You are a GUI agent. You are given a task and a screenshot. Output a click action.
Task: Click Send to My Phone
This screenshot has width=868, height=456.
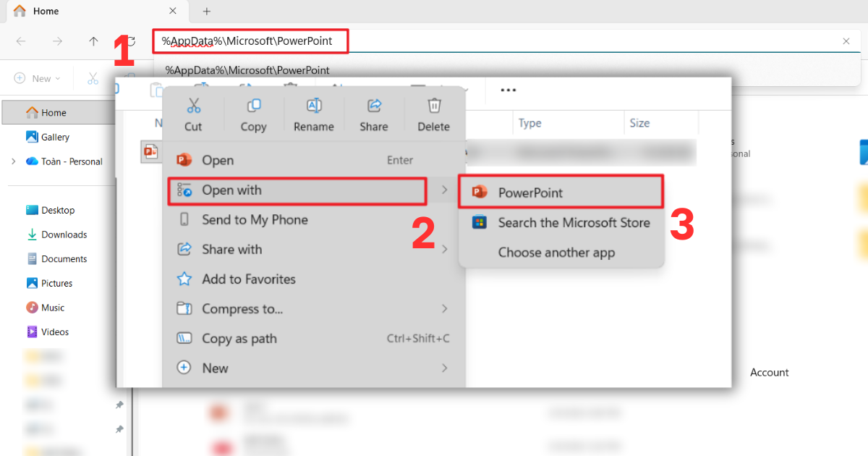point(254,219)
